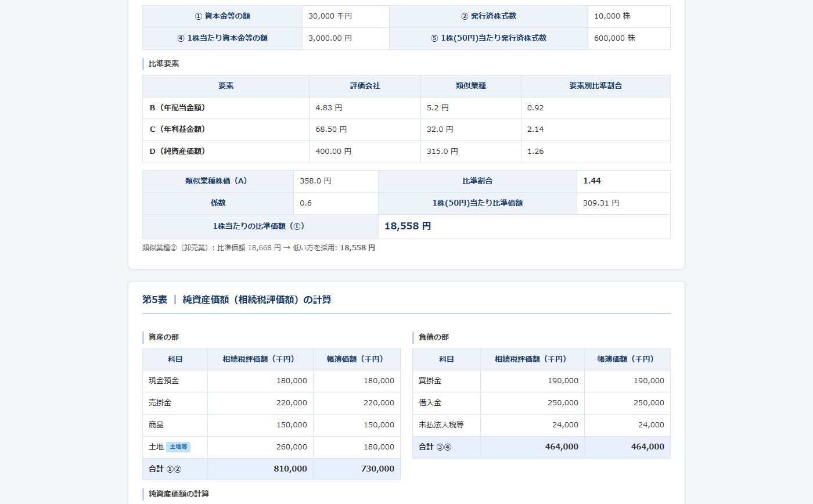This screenshot has height=504, width=813.
Task: Click 売掛金 相続税評価額 220,000 cell
Action: [260, 403]
